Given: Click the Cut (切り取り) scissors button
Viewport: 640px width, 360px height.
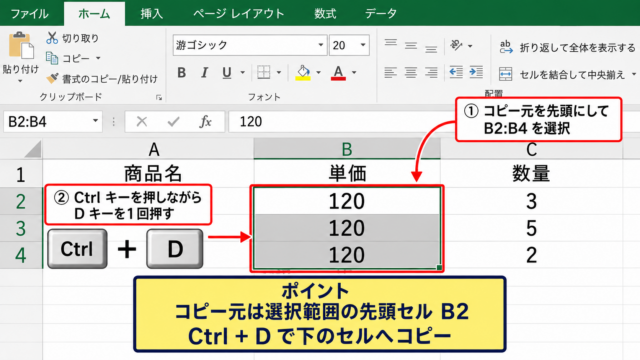Looking at the screenshot, I should point(73,38).
